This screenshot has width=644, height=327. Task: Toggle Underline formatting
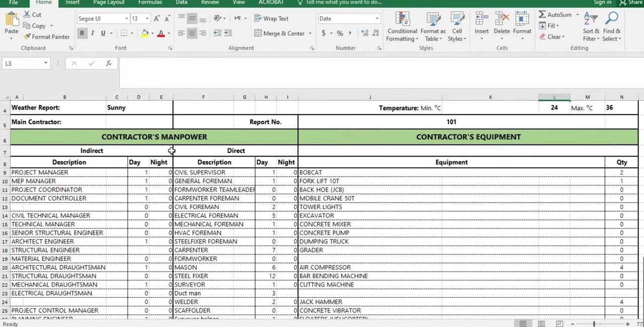pos(103,33)
